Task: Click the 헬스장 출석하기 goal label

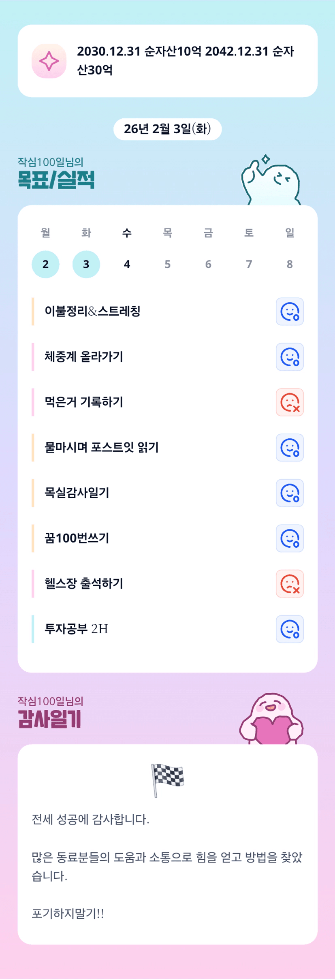Action: tap(84, 584)
